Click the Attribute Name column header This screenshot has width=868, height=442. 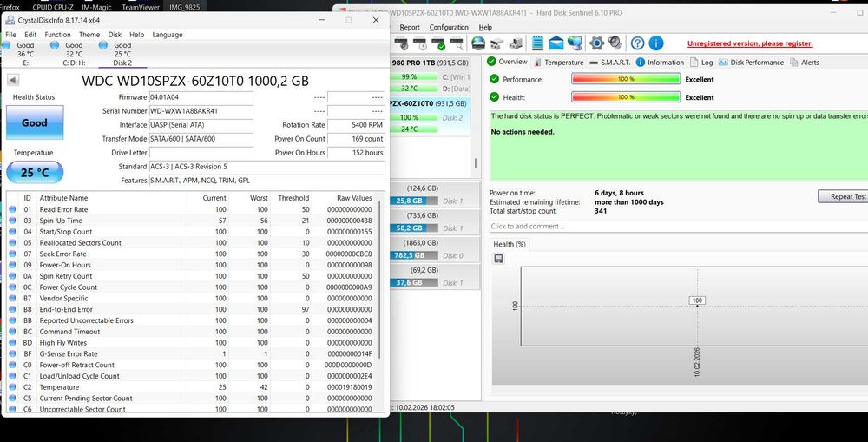(111, 198)
